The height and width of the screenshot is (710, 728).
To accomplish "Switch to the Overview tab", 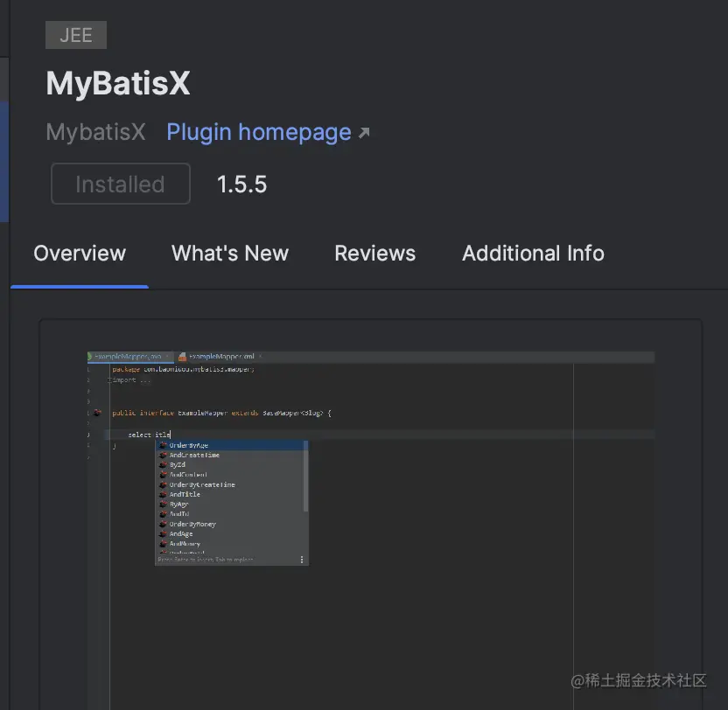I will 80,254.
